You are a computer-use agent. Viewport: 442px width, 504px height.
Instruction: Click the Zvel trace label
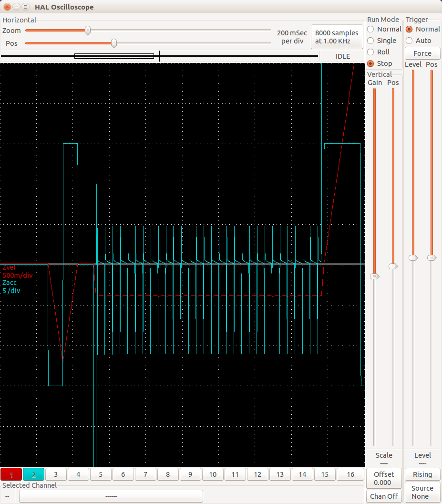(x=9, y=267)
